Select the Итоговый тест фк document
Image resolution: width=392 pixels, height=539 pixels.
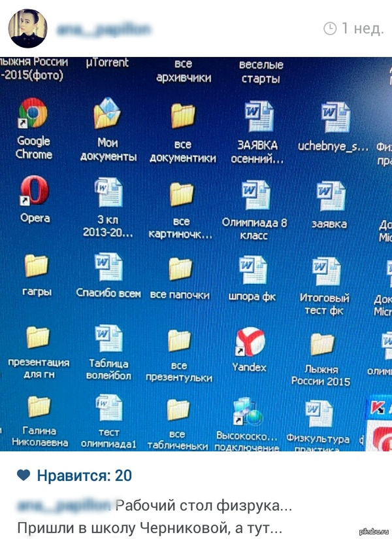click(x=323, y=270)
